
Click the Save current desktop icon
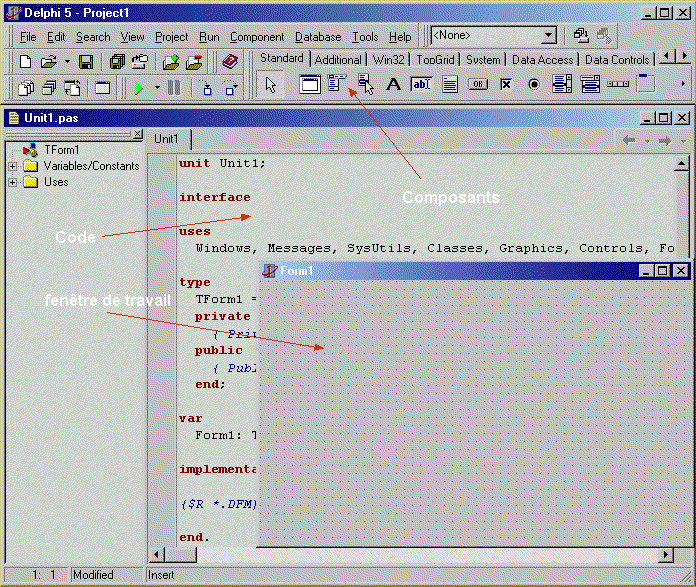[x=581, y=35]
